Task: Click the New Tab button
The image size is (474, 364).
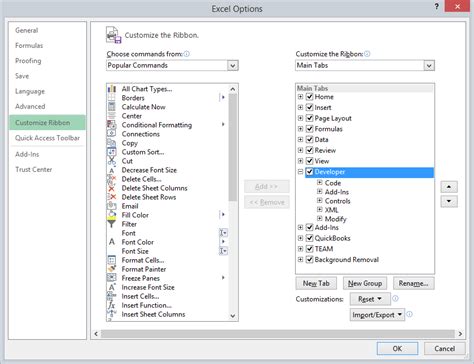Action: click(316, 283)
